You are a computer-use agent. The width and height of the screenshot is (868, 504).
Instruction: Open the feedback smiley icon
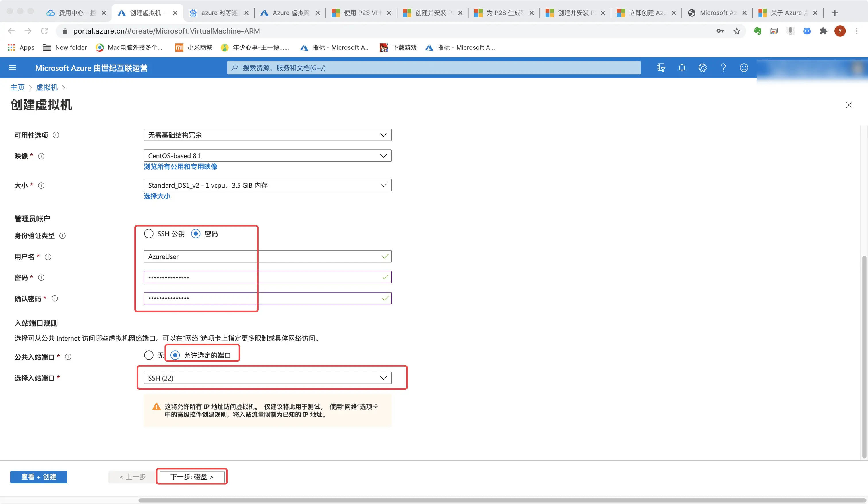pos(744,68)
